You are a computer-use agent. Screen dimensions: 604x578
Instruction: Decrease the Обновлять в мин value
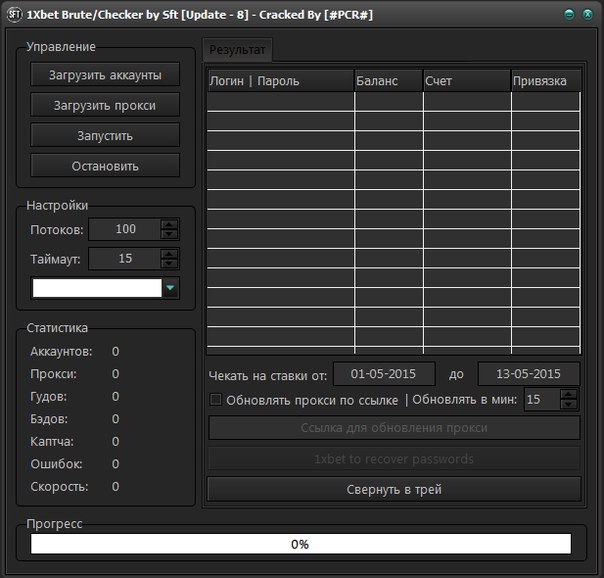[x=569, y=404]
